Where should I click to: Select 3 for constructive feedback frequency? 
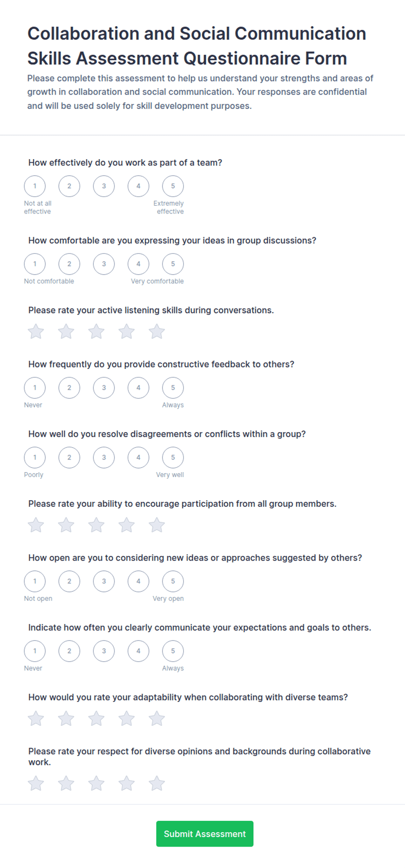tap(104, 388)
